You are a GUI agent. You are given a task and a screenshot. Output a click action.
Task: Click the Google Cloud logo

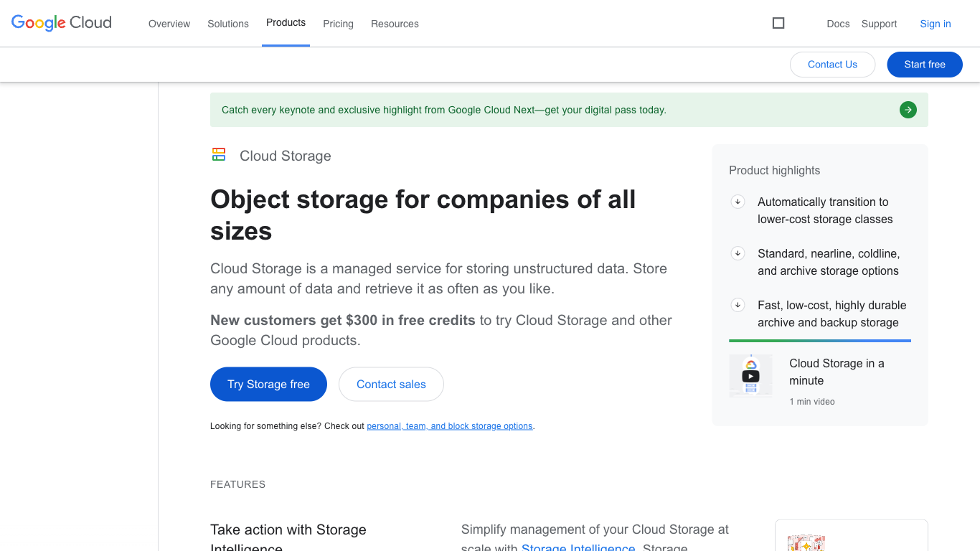[62, 23]
